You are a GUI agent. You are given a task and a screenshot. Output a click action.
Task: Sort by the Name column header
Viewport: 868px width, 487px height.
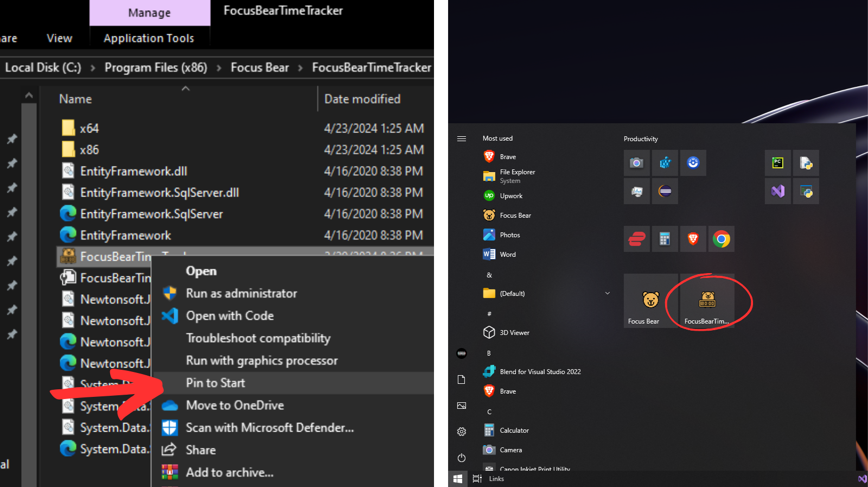click(75, 99)
